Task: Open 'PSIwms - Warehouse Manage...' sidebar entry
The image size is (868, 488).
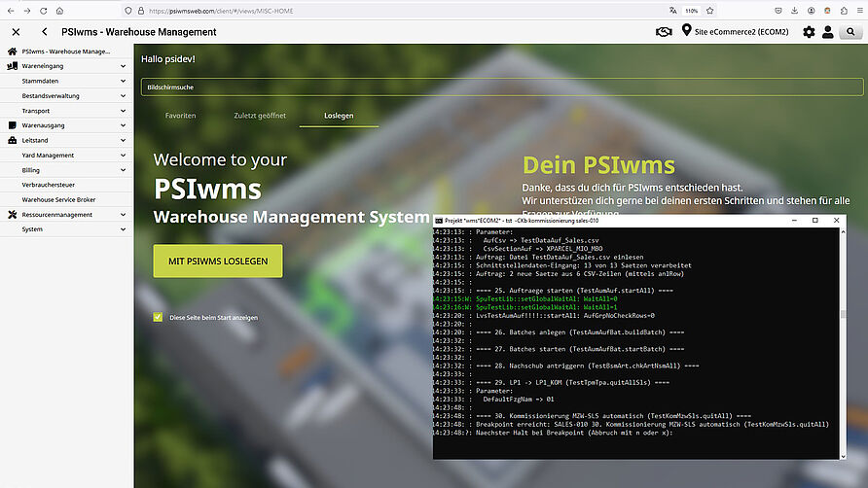Action: pos(66,51)
